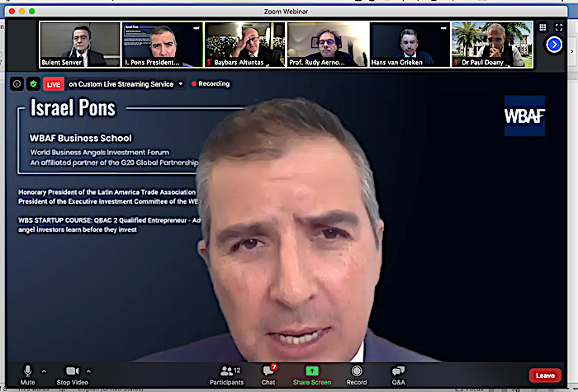The height and width of the screenshot is (392, 578).
Task: Open the Q&A panel
Action: pyautogui.click(x=398, y=375)
